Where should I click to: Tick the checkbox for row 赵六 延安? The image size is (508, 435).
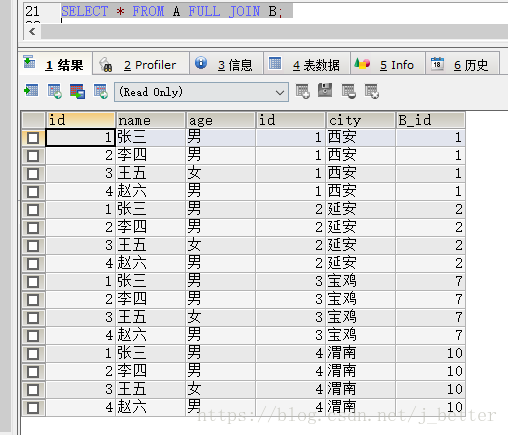33,264
